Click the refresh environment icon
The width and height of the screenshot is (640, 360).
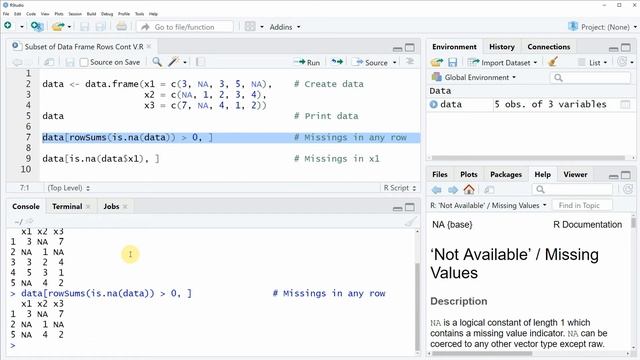622,62
